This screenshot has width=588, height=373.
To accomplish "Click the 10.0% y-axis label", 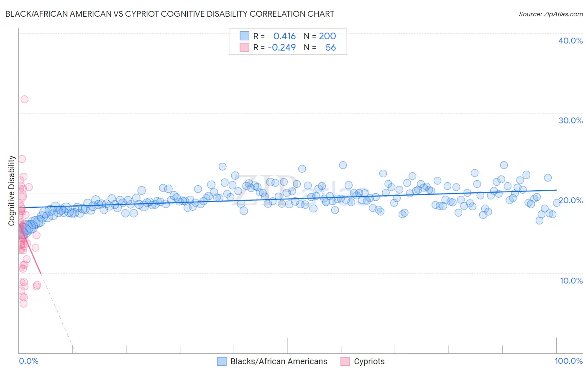I will [571, 281].
